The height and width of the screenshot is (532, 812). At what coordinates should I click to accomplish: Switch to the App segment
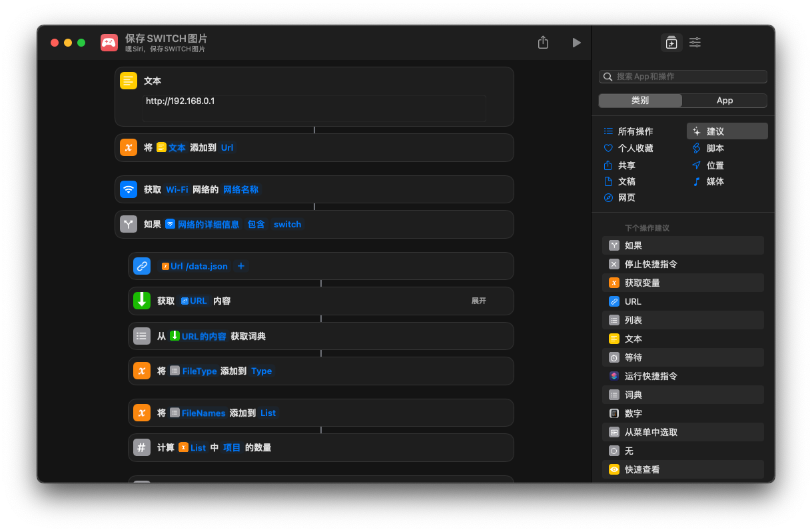pyautogui.click(x=725, y=101)
